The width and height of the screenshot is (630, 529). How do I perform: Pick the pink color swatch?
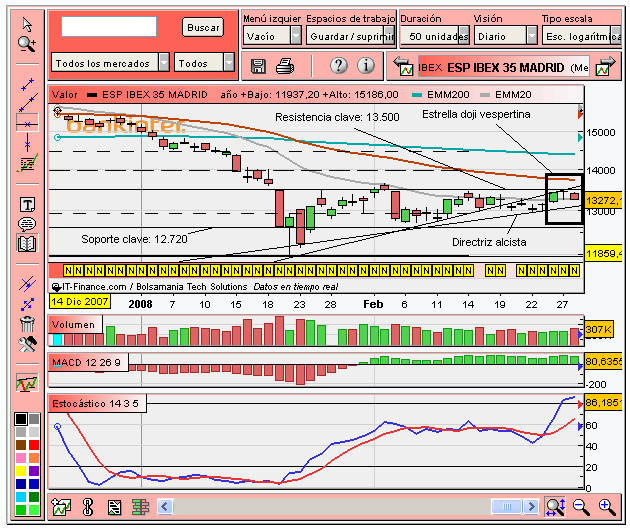[x=21, y=458]
